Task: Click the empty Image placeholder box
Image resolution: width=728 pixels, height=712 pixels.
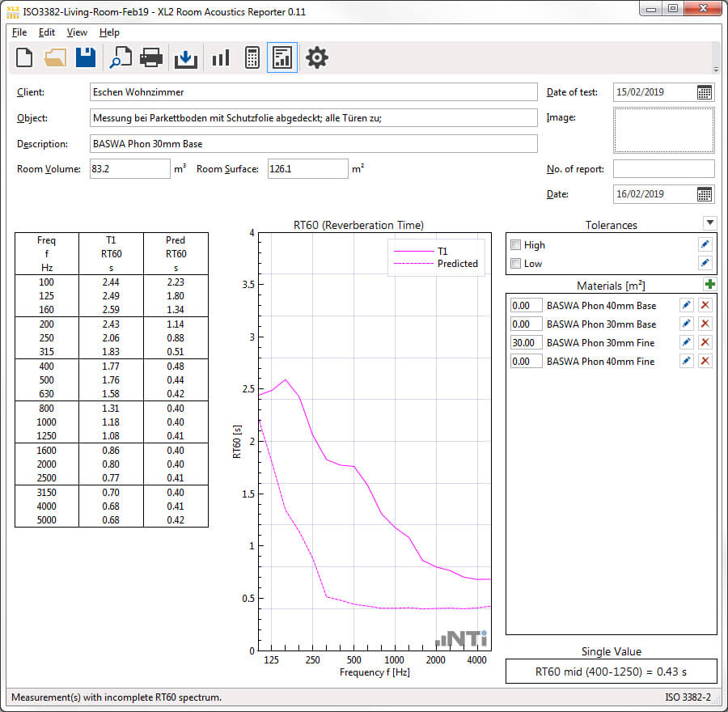Action: [663, 130]
